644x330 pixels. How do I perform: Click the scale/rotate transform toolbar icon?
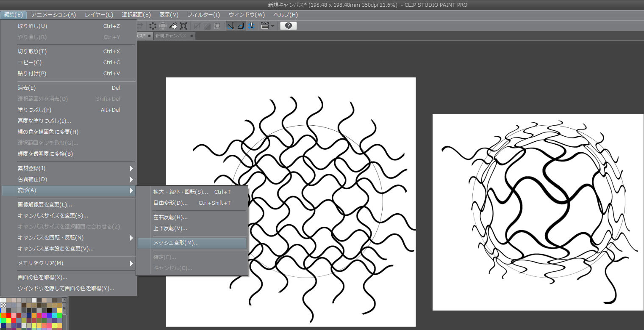point(183,26)
